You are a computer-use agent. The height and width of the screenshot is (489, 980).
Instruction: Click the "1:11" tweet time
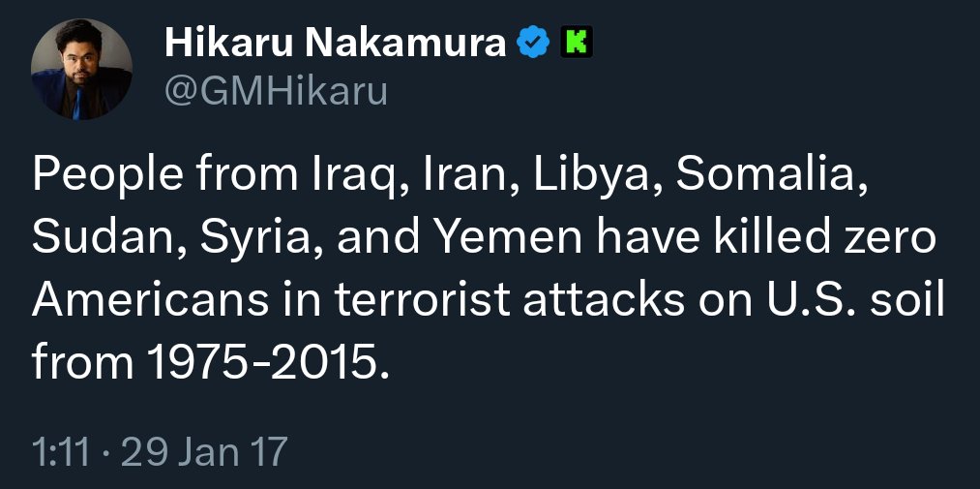pyautogui.click(x=60, y=451)
